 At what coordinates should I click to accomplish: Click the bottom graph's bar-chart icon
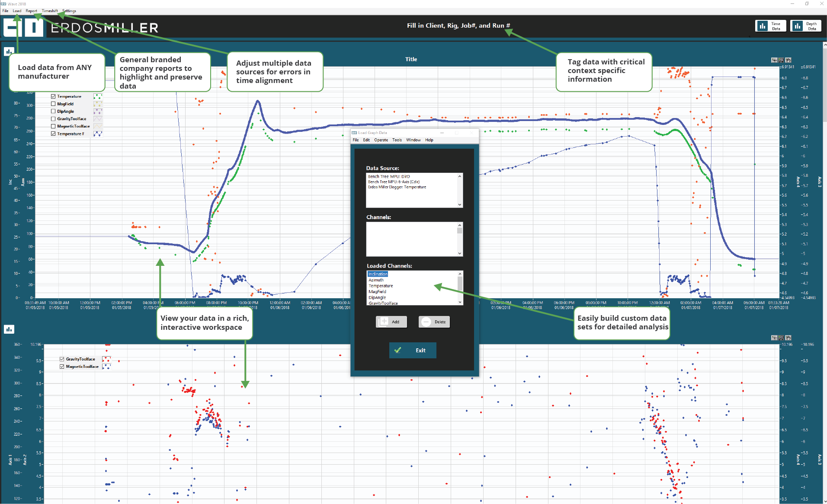(9, 329)
